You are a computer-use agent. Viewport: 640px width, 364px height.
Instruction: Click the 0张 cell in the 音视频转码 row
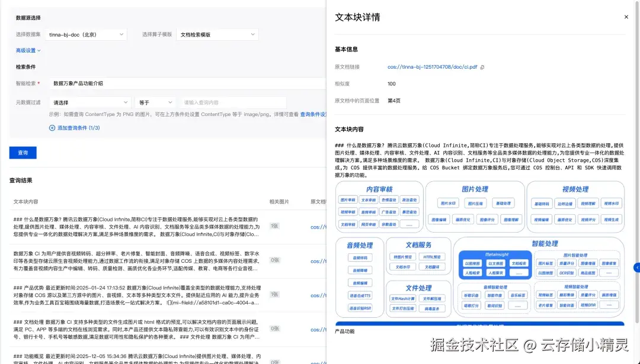[274, 260]
